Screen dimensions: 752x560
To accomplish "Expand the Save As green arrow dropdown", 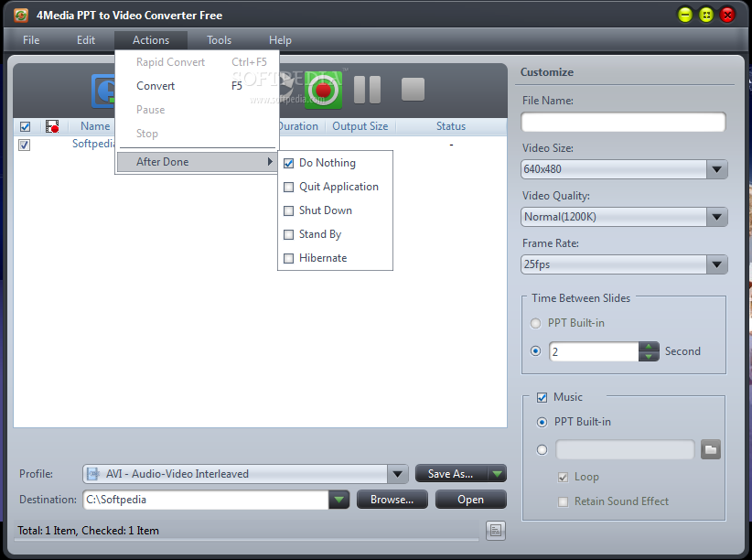I will click(498, 474).
